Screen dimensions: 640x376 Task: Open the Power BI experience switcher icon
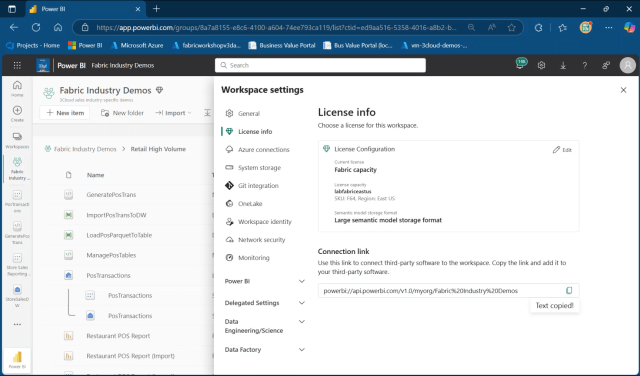[17, 359]
